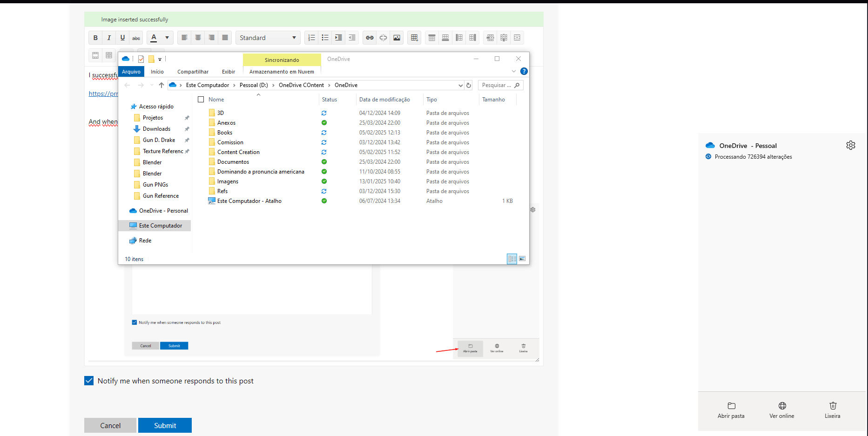Insert a bulleted list
This screenshot has height=436, width=868.
pos(325,38)
